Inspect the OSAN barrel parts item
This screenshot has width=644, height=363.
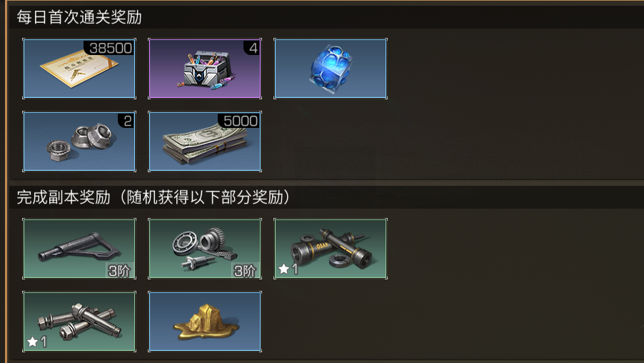point(331,249)
